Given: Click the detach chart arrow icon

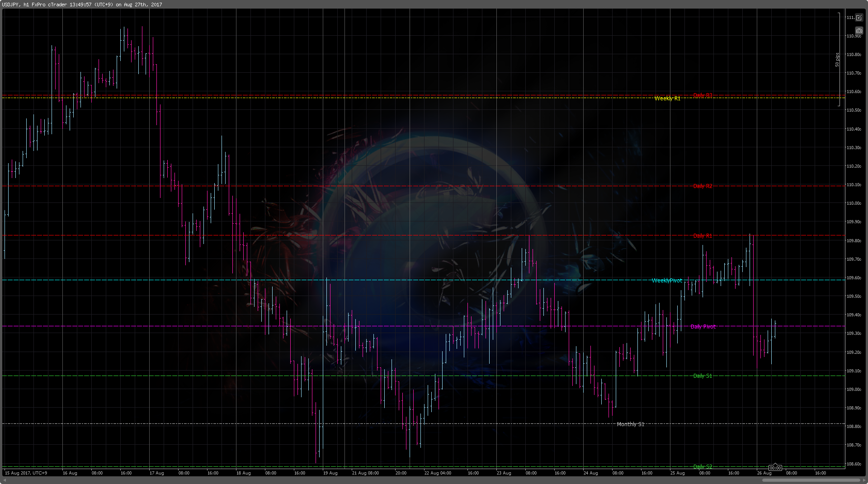Looking at the screenshot, I should (x=859, y=18).
